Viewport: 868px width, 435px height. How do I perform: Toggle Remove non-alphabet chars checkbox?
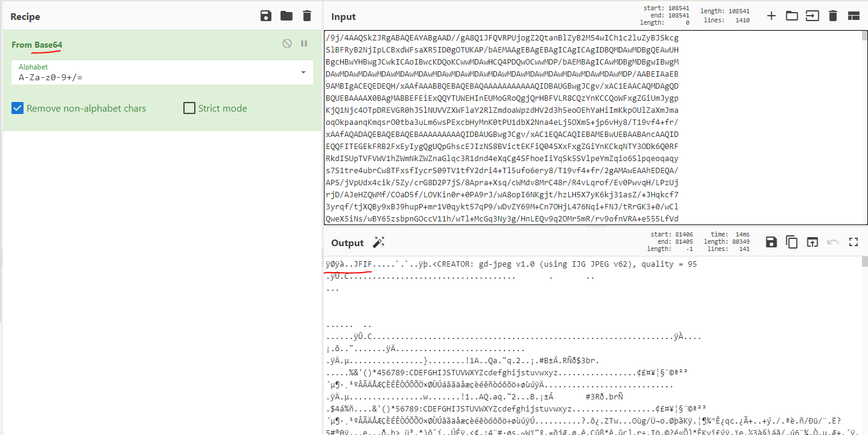pos(17,109)
